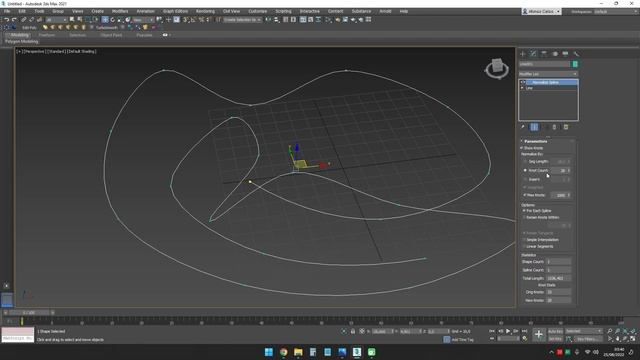Open the Create Selection Set dropdown
Screen dimensions: 640x360
[242, 20]
